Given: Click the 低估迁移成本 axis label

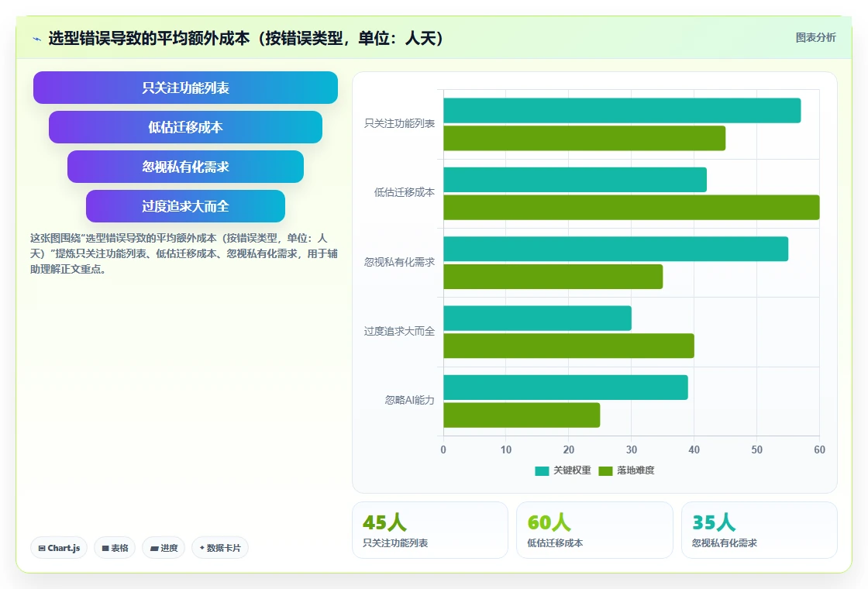Looking at the screenshot, I should click(x=404, y=193).
